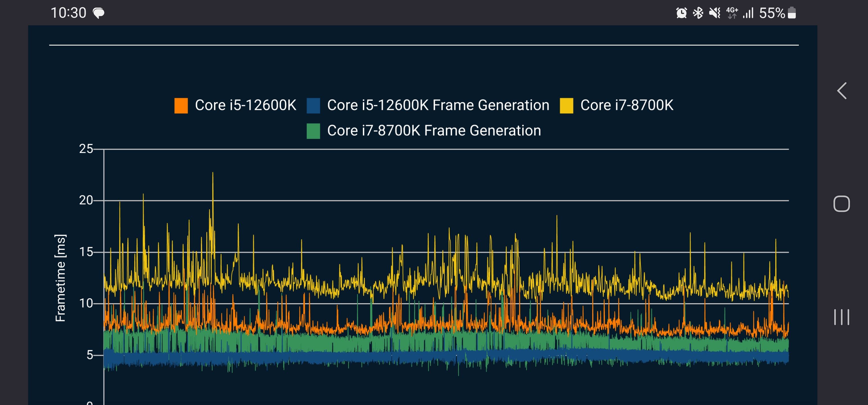Screen dimensions: 868x405
Task: Toggle the Core i5-12600K Frame Generation label
Action: click(438, 105)
